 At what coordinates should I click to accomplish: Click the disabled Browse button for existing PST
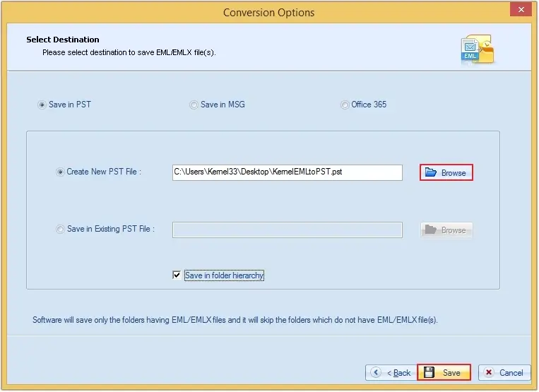point(446,230)
